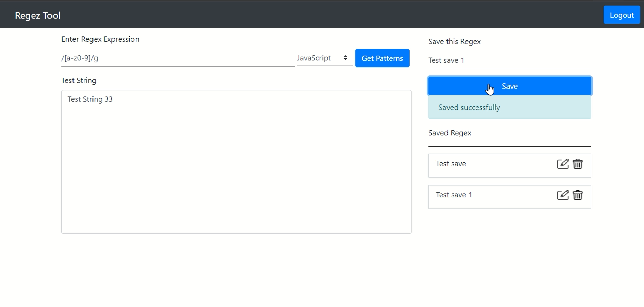The height and width of the screenshot is (307, 644).
Task: Click the Get Patterns button
Action: (382, 58)
